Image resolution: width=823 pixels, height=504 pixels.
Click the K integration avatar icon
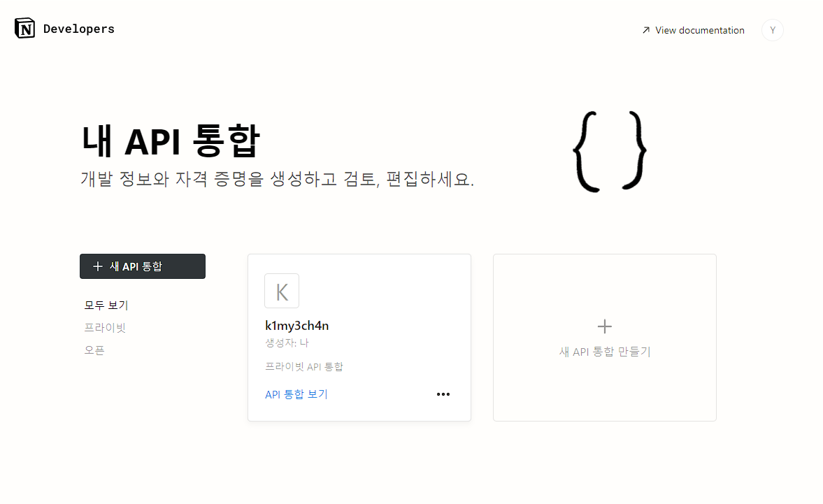[282, 291]
